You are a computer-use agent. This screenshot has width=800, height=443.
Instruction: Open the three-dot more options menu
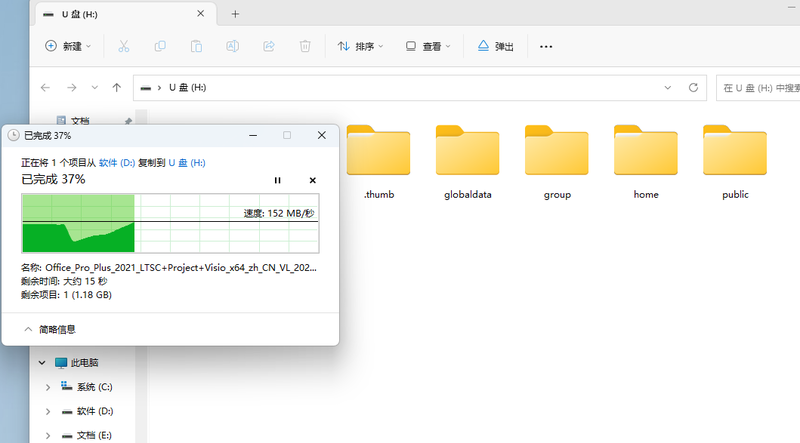point(546,46)
